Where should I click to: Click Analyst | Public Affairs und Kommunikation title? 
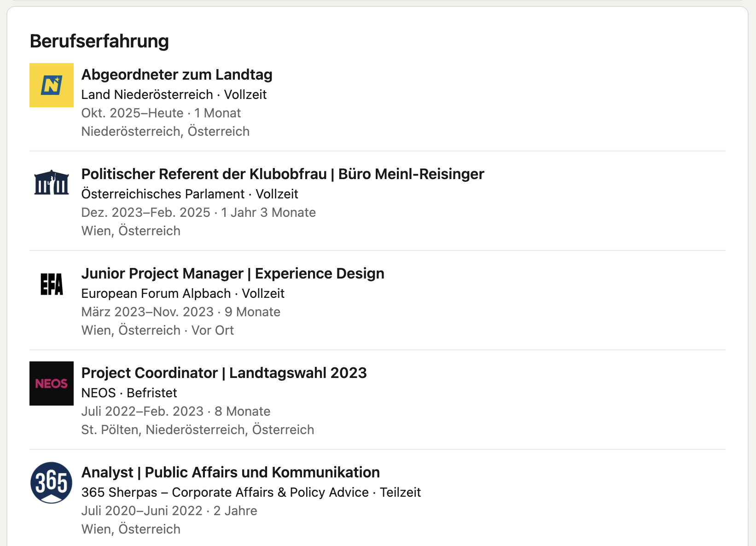230,472
